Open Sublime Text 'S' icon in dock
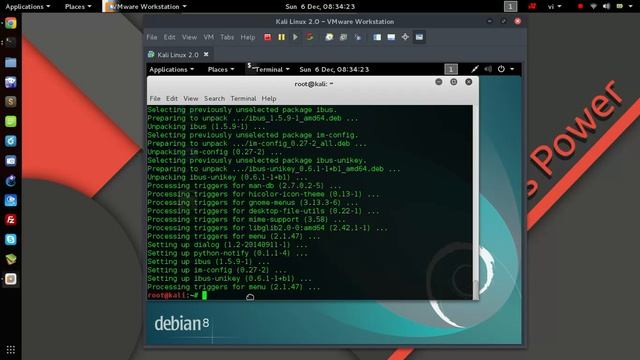This screenshot has width=640, height=360. (11, 102)
